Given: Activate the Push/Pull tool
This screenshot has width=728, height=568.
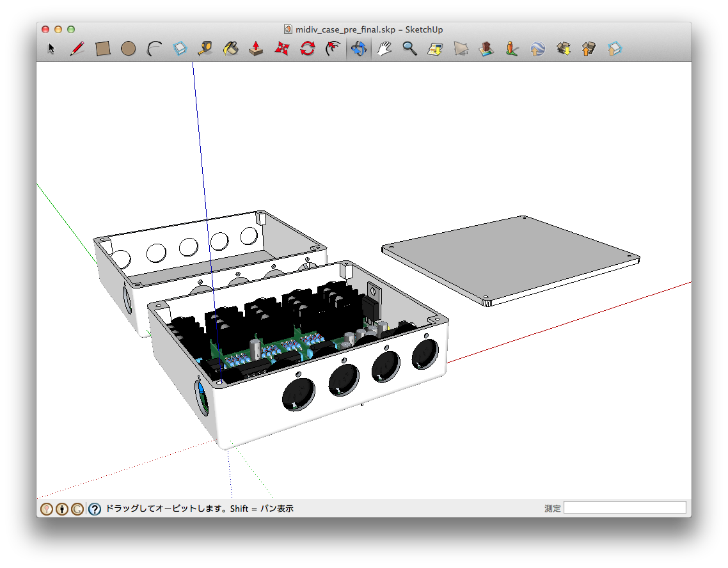Looking at the screenshot, I should click(x=257, y=49).
